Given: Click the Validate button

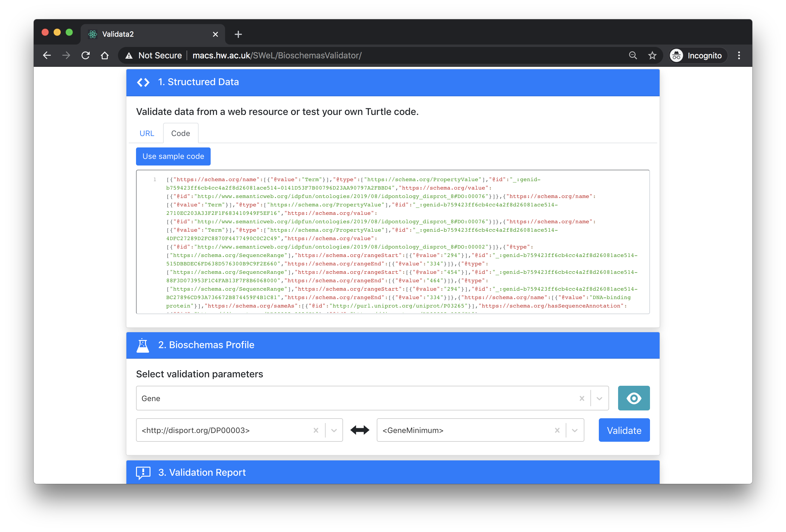Looking at the screenshot, I should [x=624, y=430].
